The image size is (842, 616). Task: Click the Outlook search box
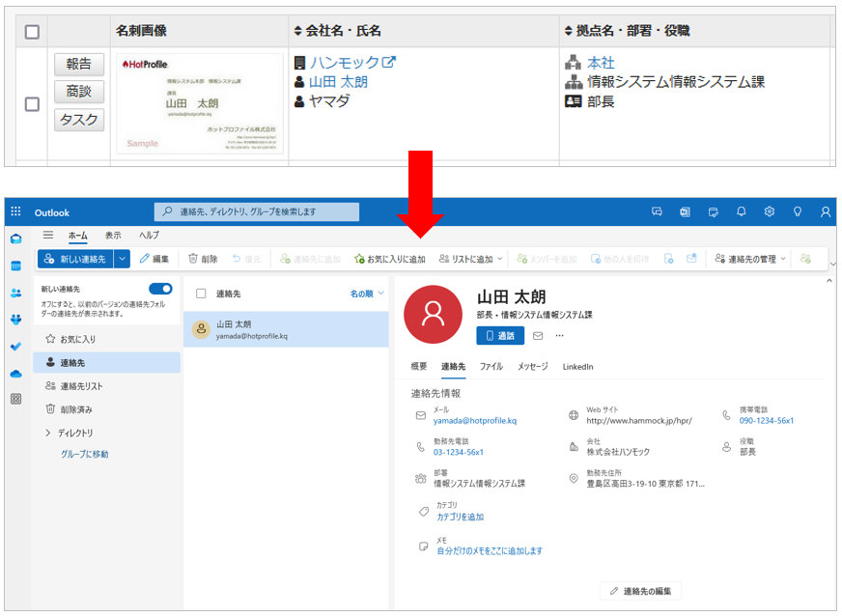pos(257,211)
